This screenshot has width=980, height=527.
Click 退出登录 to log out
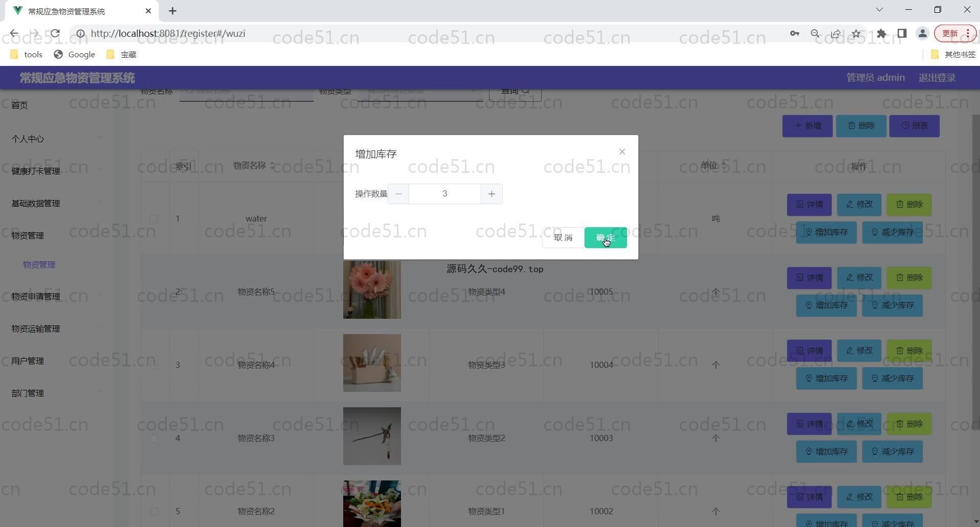point(937,78)
